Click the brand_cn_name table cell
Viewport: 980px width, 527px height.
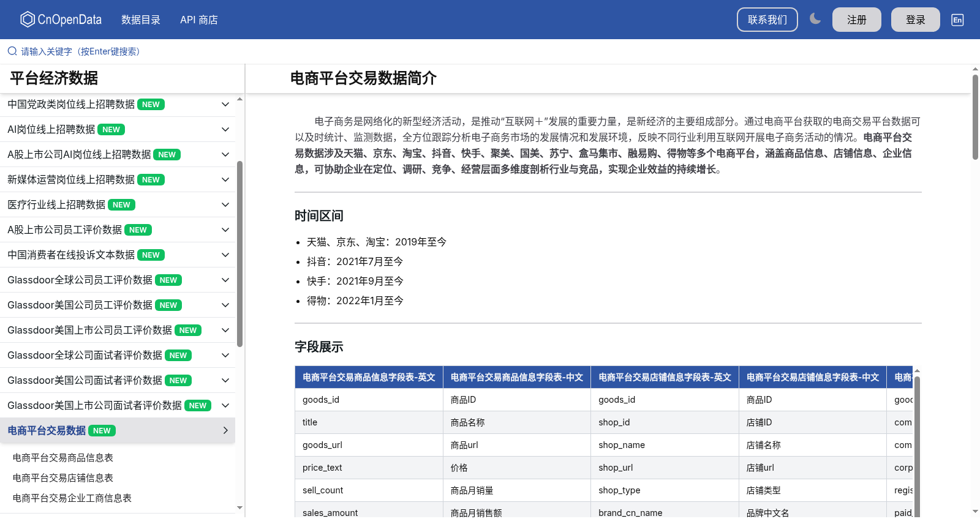click(665, 511)
